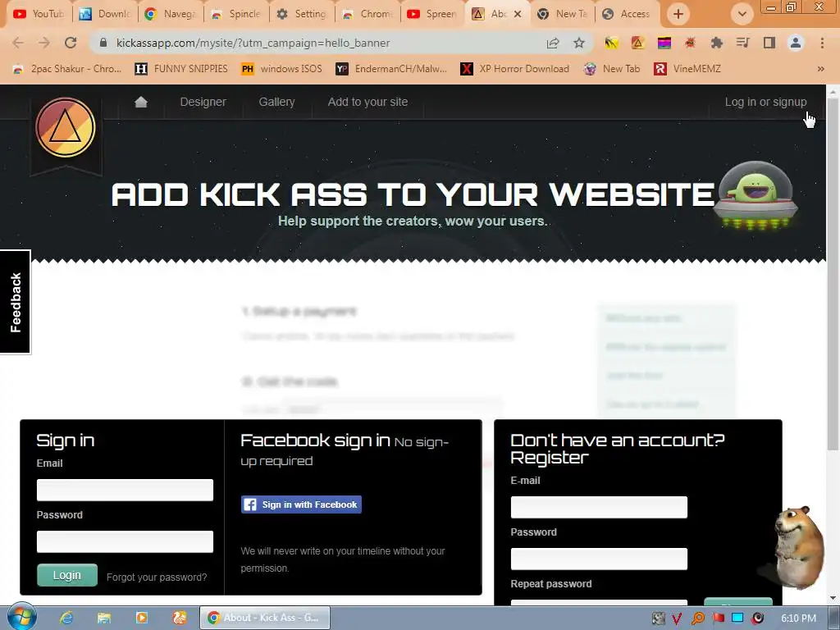Go back using the browser back arrow
The height and width of the screenshot is (630, 840).
point(18,43)
